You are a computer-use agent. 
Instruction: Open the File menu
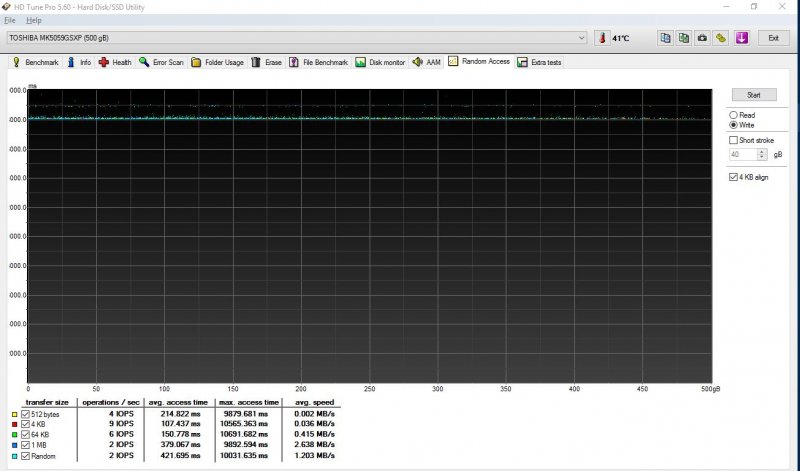[10, 20]
